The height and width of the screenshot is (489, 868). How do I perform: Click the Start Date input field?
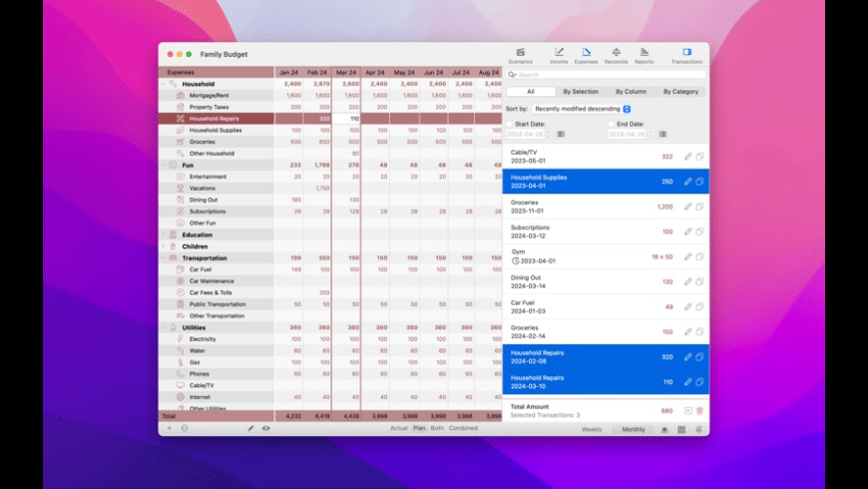pos(526,134)
